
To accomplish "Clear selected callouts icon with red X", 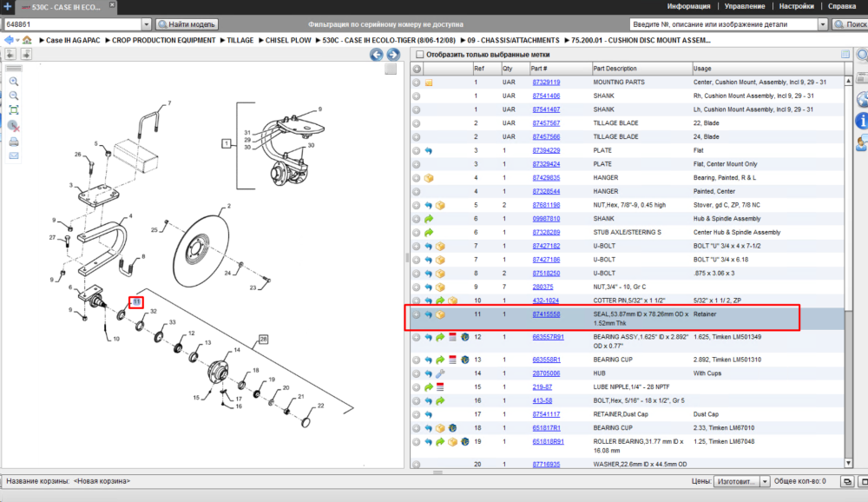I will 14,126.
